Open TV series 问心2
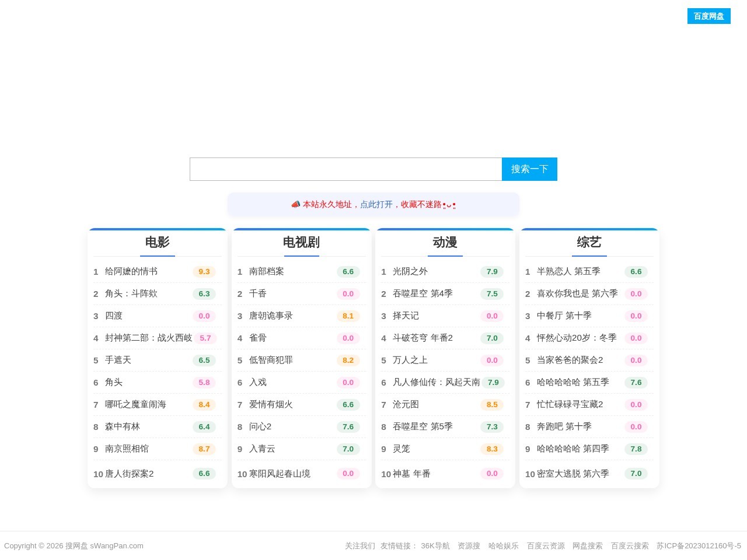Image resolution: width=747 pixels, height=560 pixels. 260,426
